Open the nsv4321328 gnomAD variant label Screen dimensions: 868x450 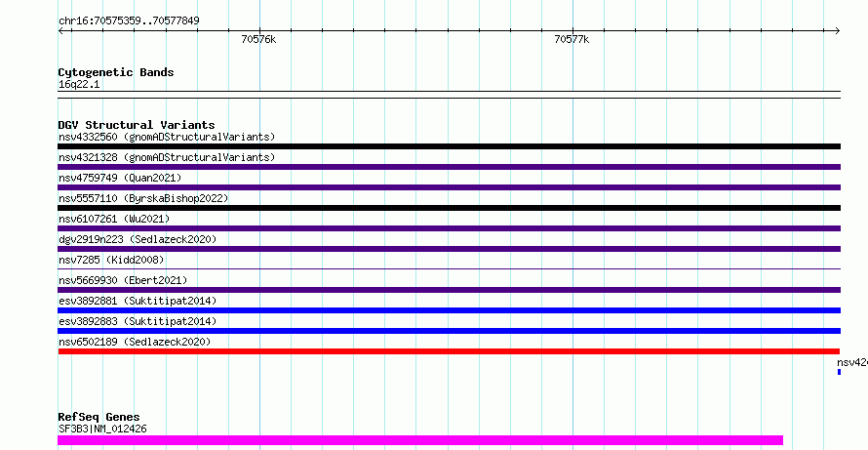click(167, 157)
